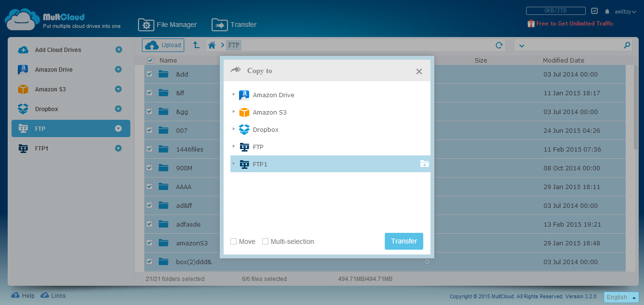Click the FTP1 icon in dialog

pos(244,164)
